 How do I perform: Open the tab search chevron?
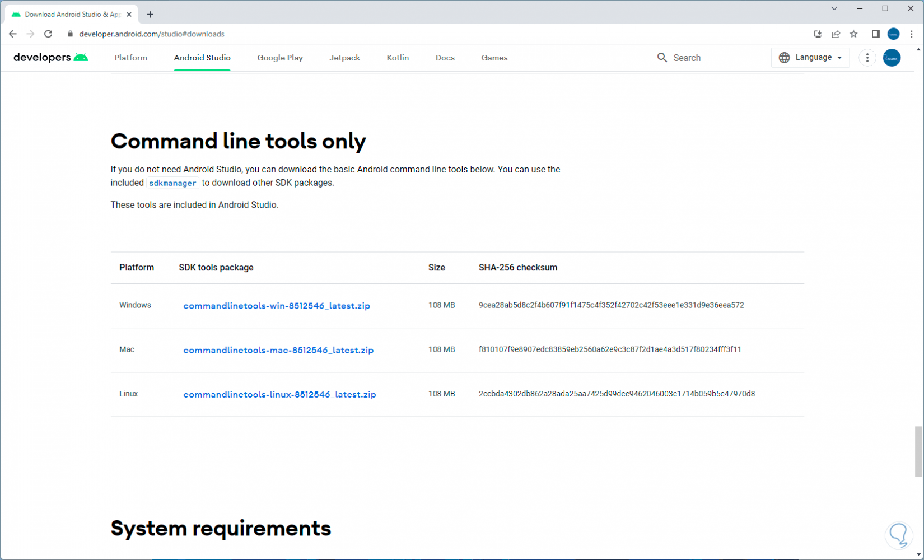[834, 8]
